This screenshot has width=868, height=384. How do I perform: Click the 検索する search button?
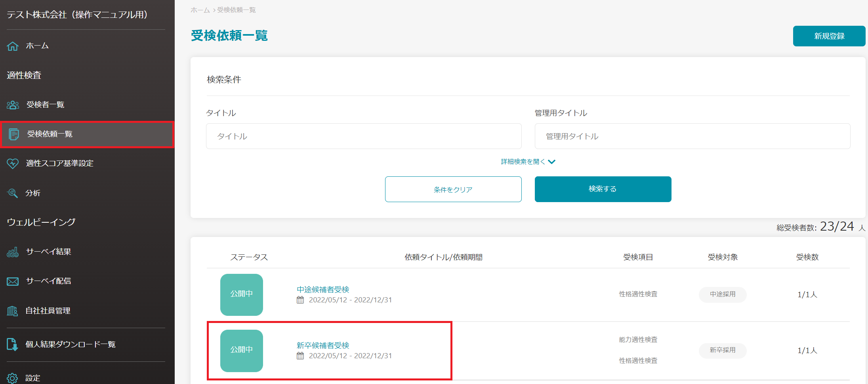603,189
